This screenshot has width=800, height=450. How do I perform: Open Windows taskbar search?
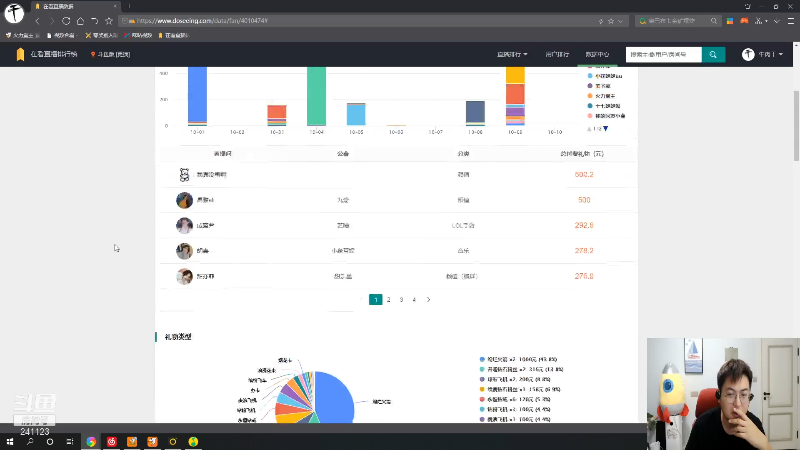pos(30,441)
